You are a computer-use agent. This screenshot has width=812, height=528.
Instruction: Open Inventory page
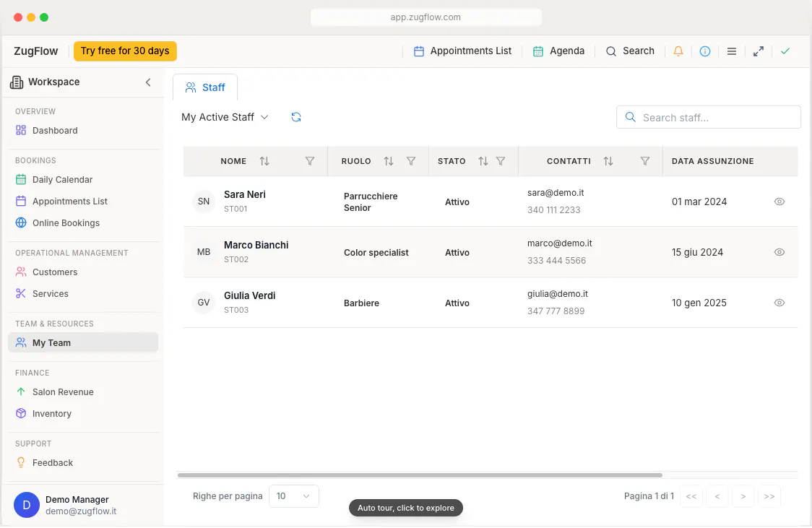click(x=83, y=414)
